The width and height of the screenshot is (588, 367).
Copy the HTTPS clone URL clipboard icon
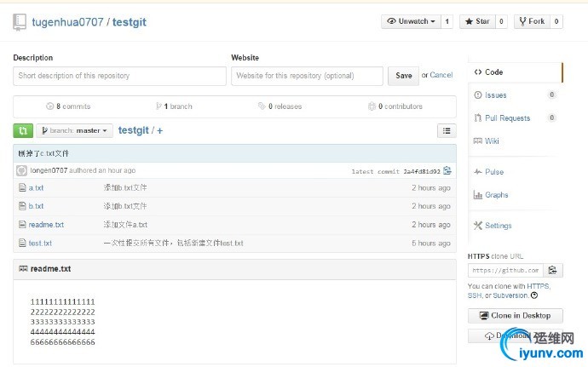click(x=552, y=270)
